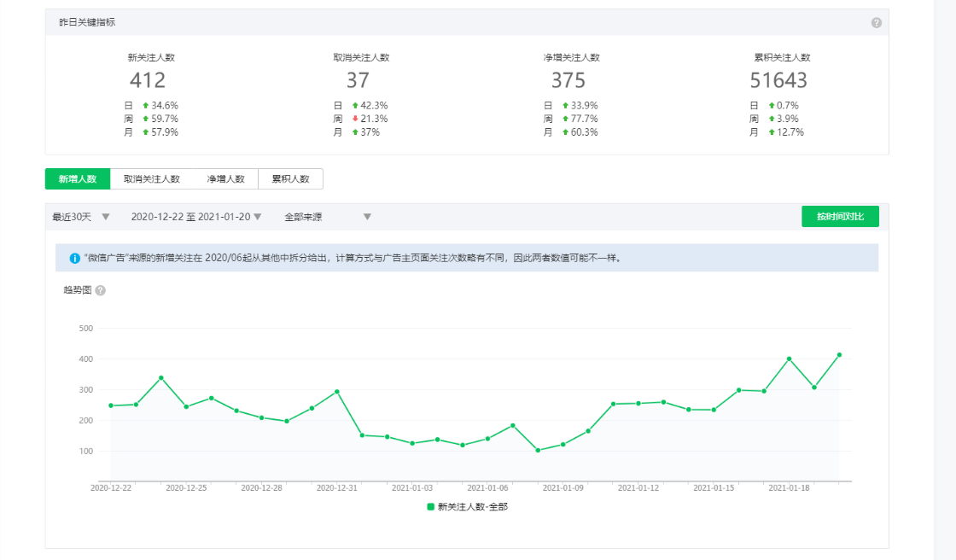Select the lowest chart point on 2021-01-08
Image resolution: width=956 pixels, height=560 pixels.
(538, 451)
